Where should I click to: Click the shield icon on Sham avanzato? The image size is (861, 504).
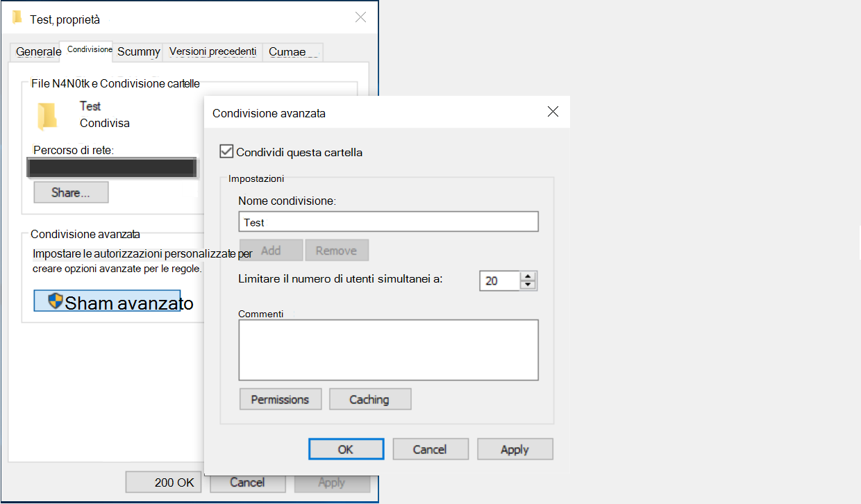tap(56, 301)
